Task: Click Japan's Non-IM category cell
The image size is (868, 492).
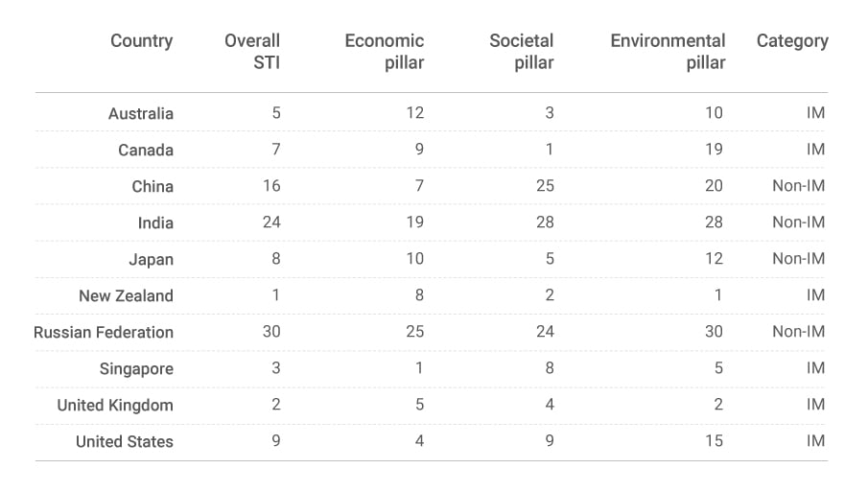Action: point(798,259)
